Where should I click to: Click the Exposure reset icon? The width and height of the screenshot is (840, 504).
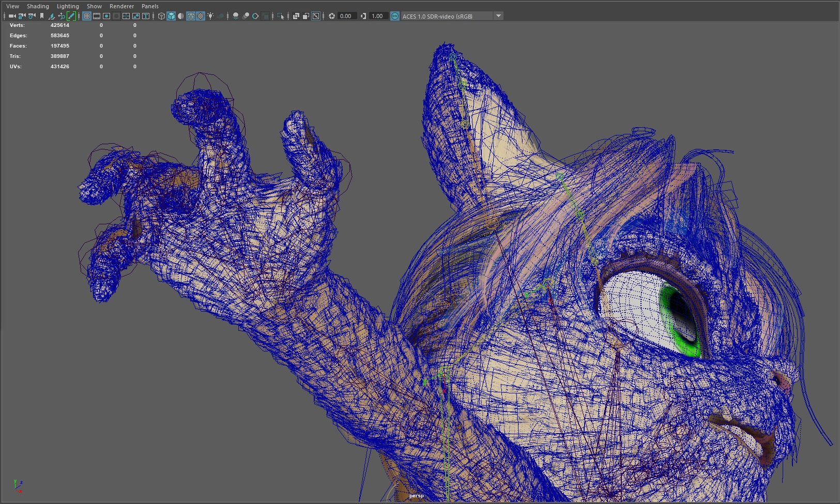tap(332, 16)
